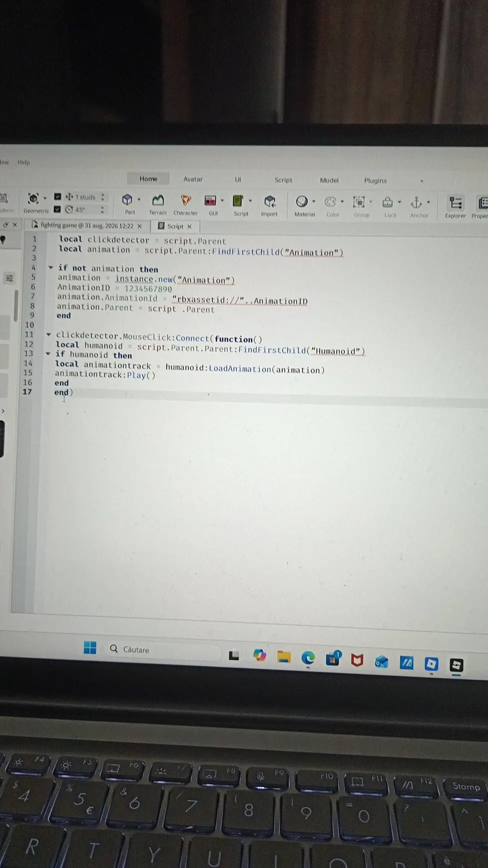Open Outlook from the taskbar

[x=382, y=662]
